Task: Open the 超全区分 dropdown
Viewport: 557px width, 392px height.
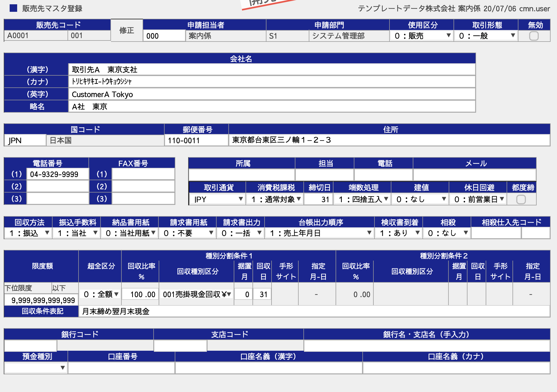Action: (100, 294)
